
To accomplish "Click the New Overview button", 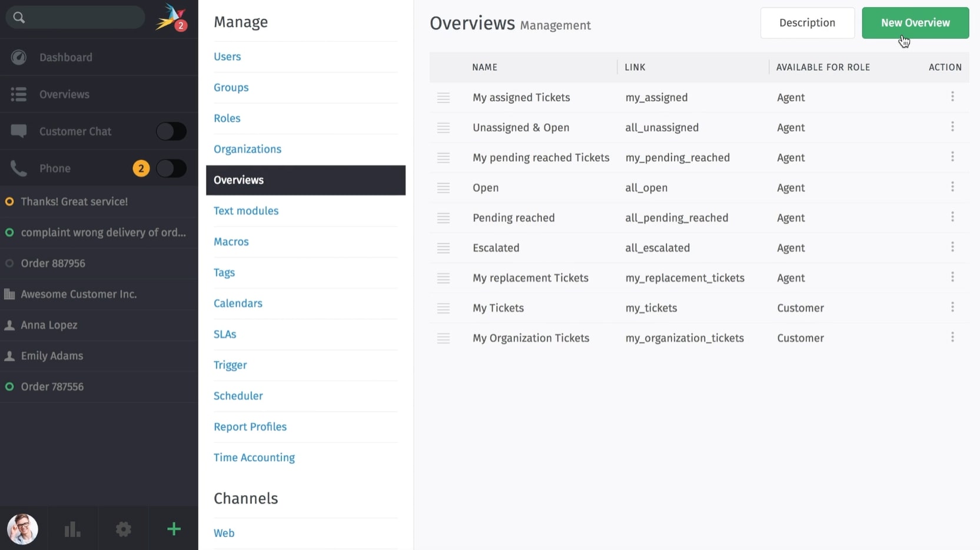I will [x=915, y=23].
